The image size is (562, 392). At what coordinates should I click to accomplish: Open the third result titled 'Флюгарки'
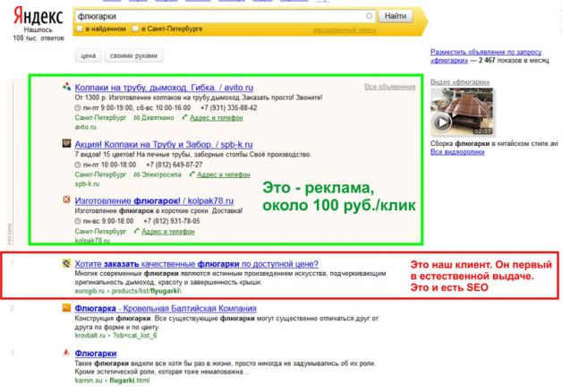(x=96, y=354)
